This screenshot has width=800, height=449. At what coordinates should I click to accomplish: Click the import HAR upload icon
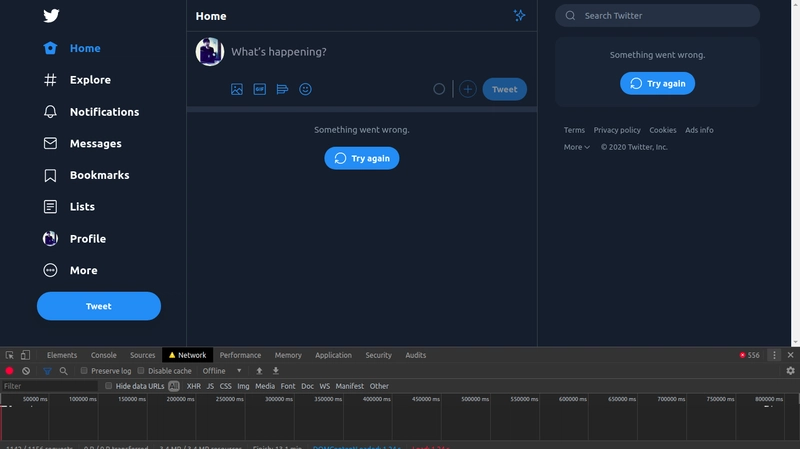pos(259,371)
